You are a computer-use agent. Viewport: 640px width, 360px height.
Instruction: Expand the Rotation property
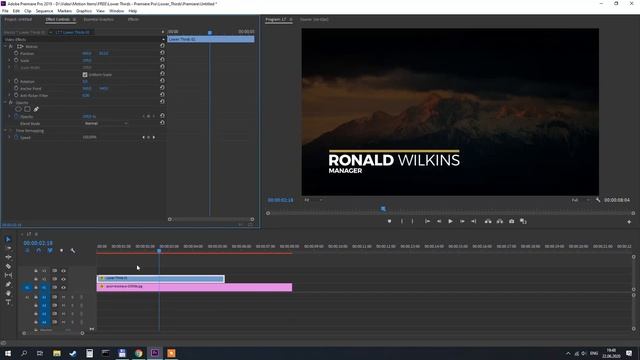[9, 81]
